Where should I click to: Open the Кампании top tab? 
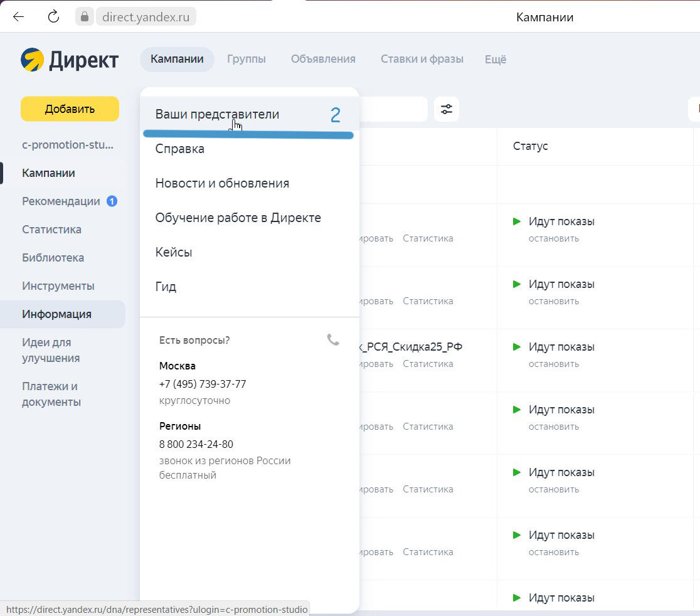pyautogui.click(x=178, y=60)
